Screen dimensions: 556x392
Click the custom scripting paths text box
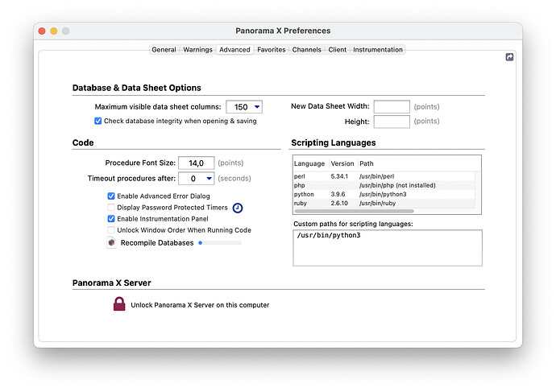coord(387,247)
